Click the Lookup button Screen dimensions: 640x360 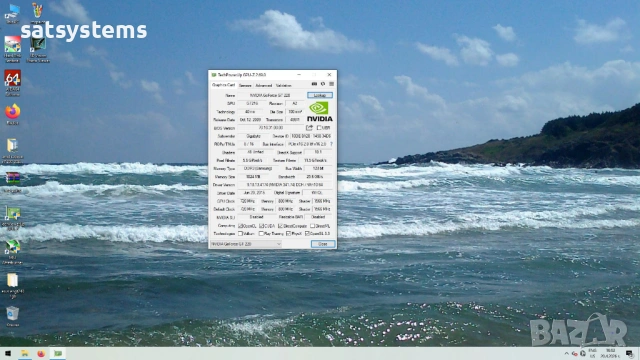[320, 95]
